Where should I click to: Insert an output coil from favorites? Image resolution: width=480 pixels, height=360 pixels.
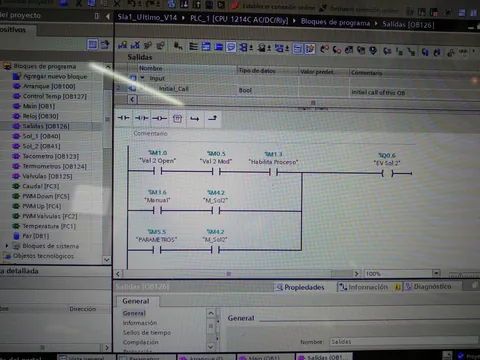159,118
